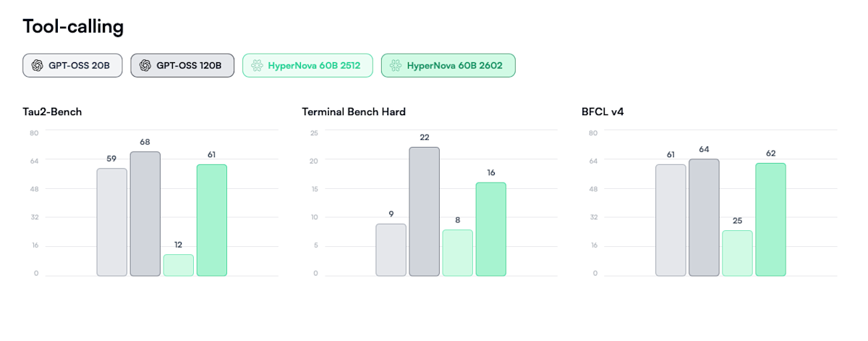Select the Tau2-Bench bar showing 12
The height and width of the screenshot is (341, 868).
coord(179,265)
